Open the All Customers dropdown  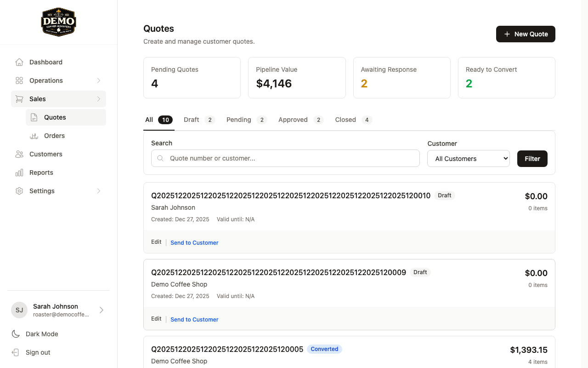click(468, 158)
